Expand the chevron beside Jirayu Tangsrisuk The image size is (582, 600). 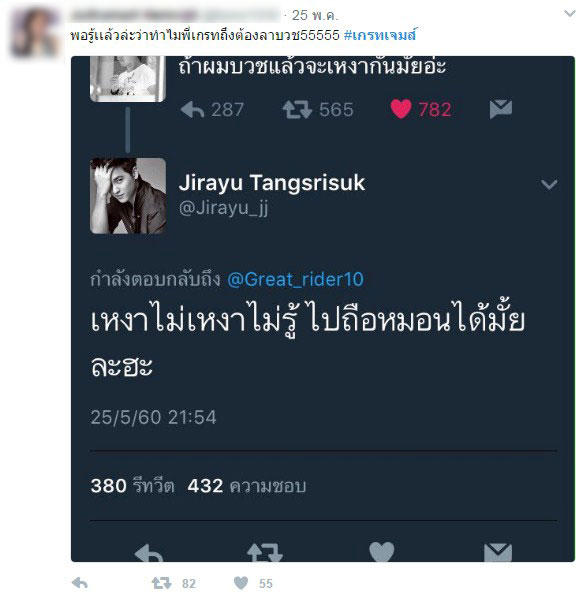[549, 185]
